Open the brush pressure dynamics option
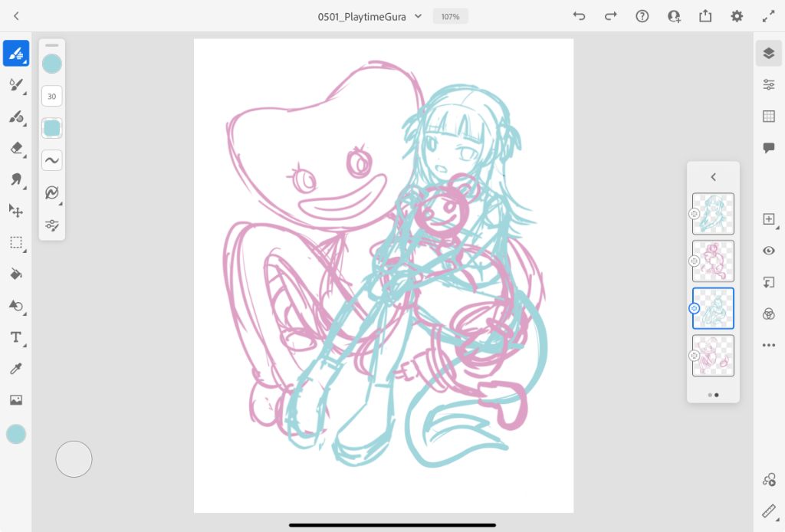This screenshot has width=785, height=532. coord(52,192)
